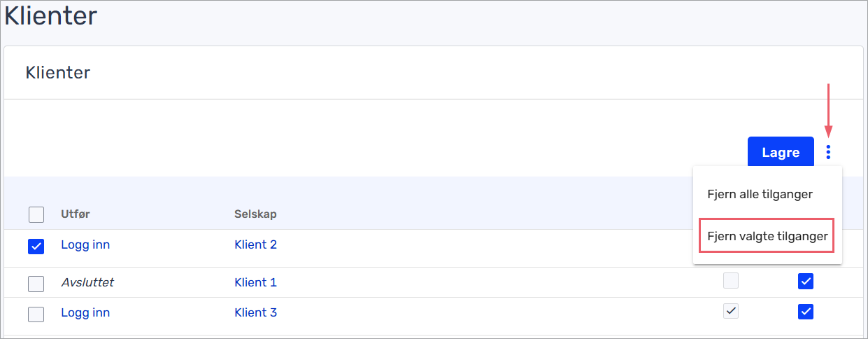Click Logg inn link for Klient 2
868x339 pixels.
85,245
